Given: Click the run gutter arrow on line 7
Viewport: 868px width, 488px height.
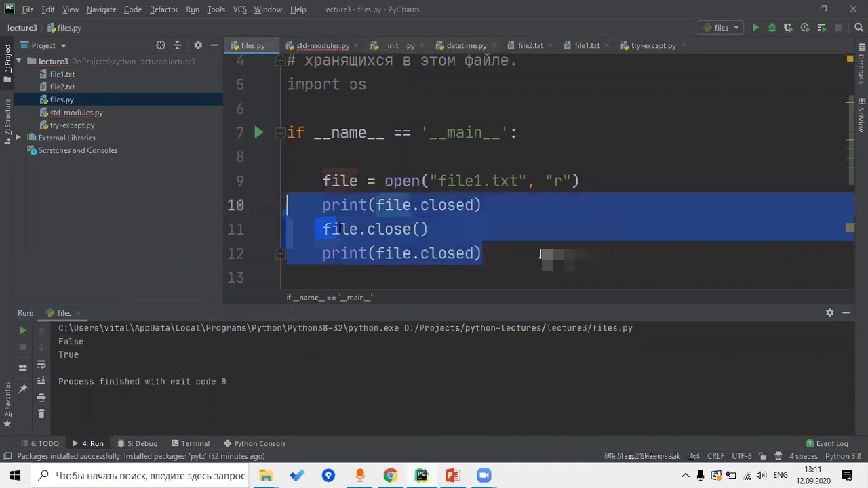Looking at the screenshot, I should tap(258, 133).
